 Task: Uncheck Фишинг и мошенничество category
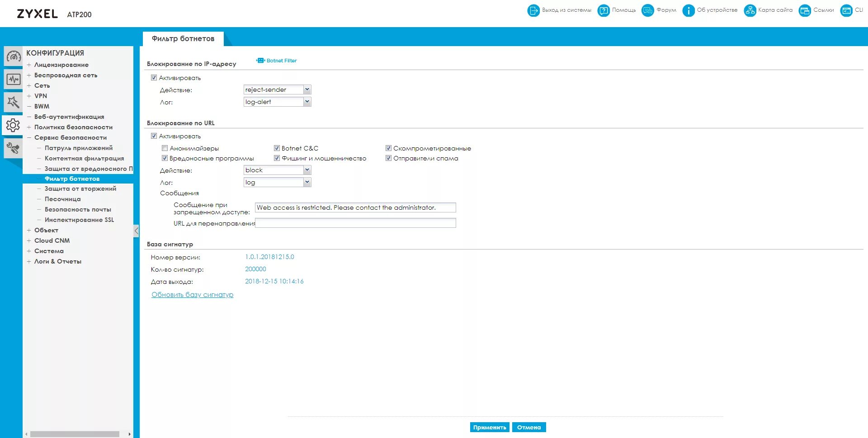(x=277, y=158)
